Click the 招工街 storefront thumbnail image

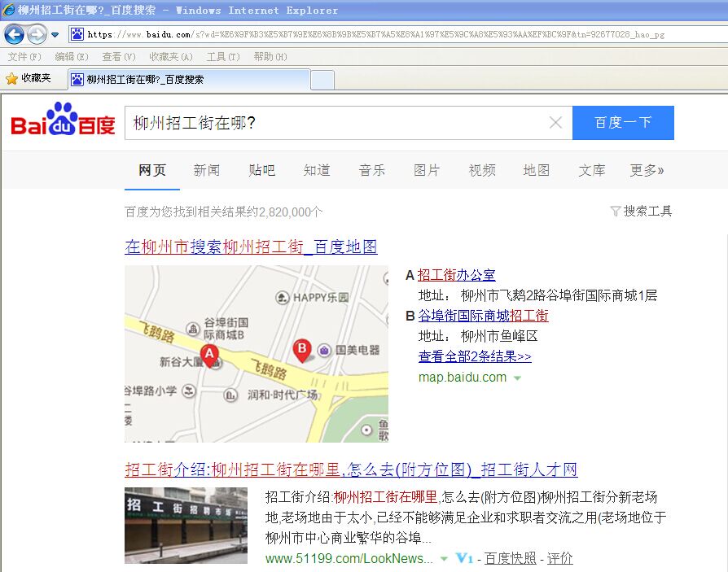tap(186, 526)
